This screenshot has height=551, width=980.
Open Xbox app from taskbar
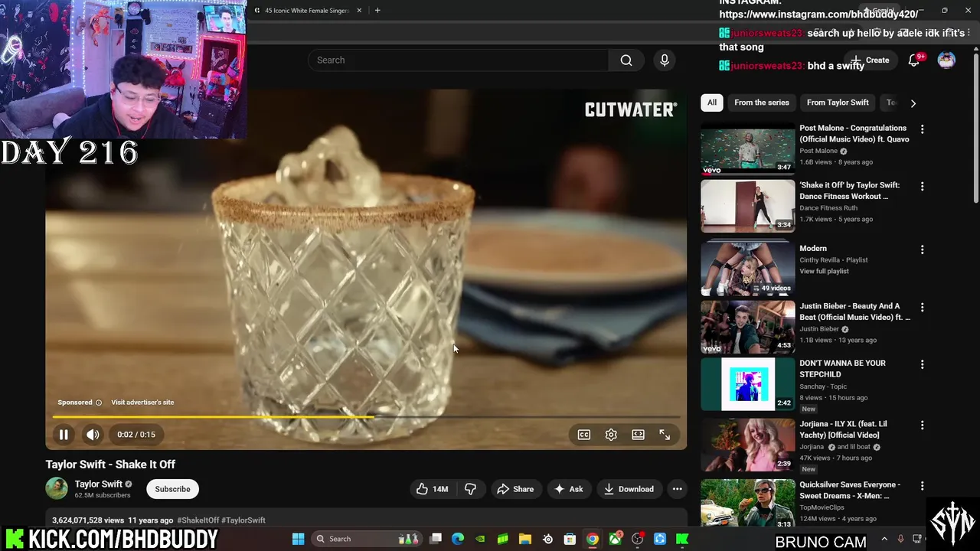615,540
